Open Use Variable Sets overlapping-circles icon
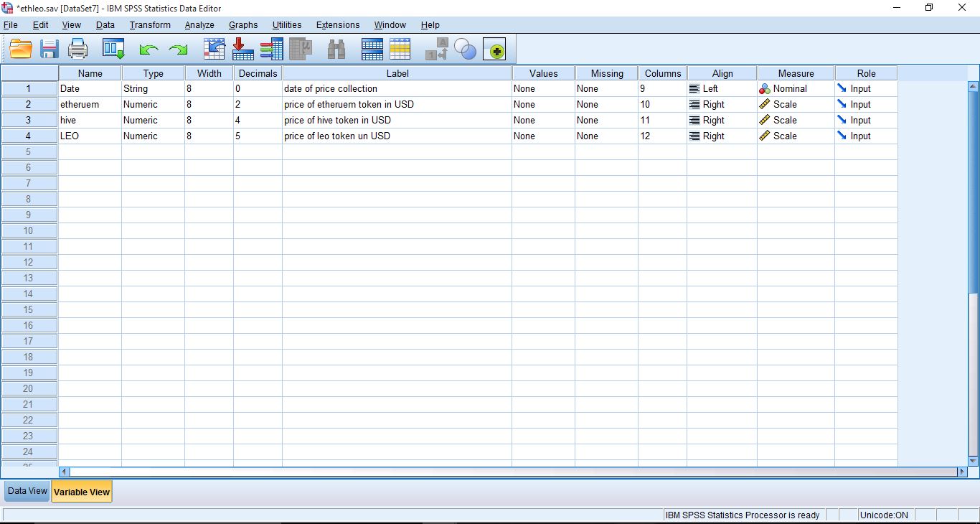This screenshot has width=980, height=524. [x=466, y=50]
